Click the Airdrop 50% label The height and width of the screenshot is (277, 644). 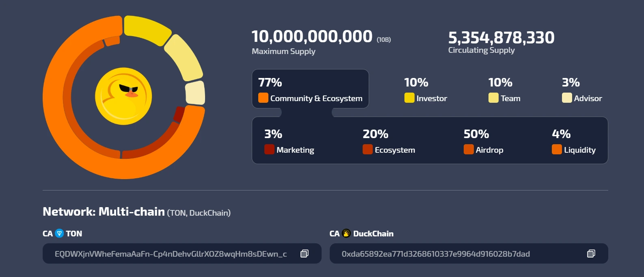tap(484, 142)
